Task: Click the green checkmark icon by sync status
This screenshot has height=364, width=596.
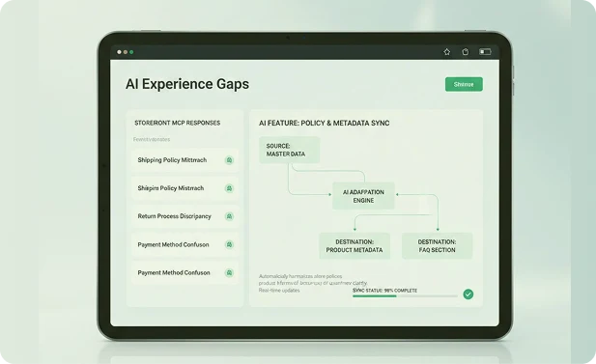Action: click(468, 294)
